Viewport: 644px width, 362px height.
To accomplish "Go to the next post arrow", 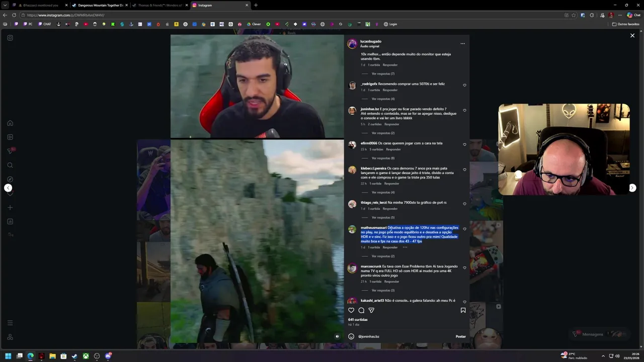I will [632, 188].
